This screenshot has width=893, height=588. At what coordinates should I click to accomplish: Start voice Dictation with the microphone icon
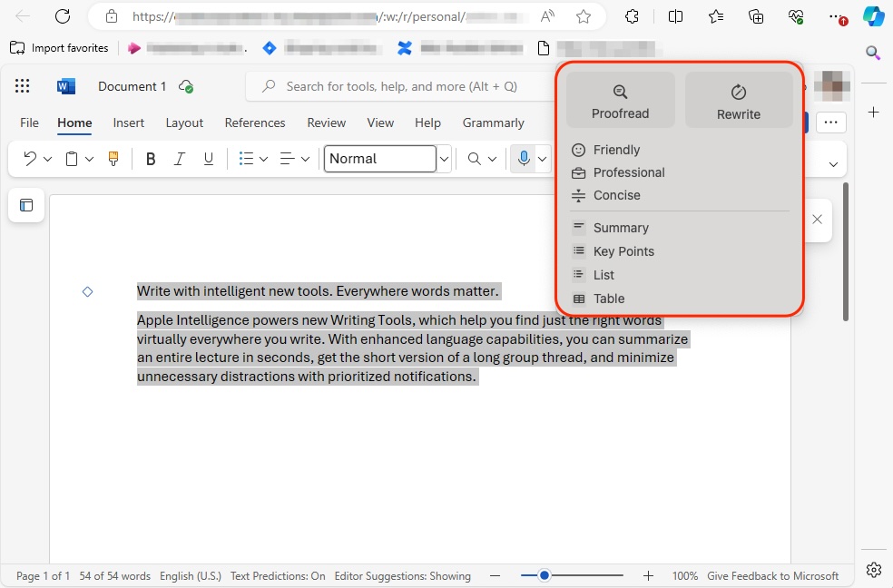click(525, 158)
